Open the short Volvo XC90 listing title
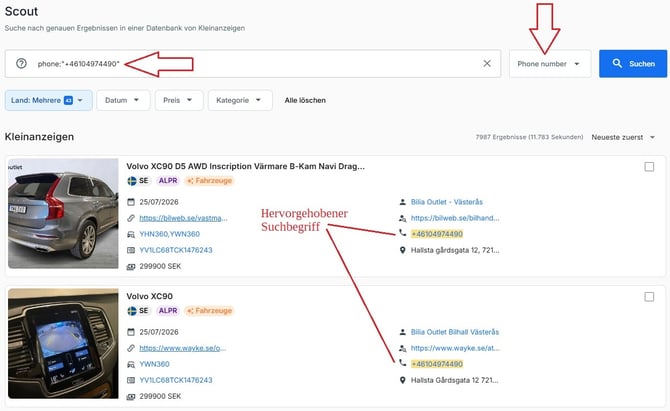This screenshot has width=670, height=411. tap(150, 296)
